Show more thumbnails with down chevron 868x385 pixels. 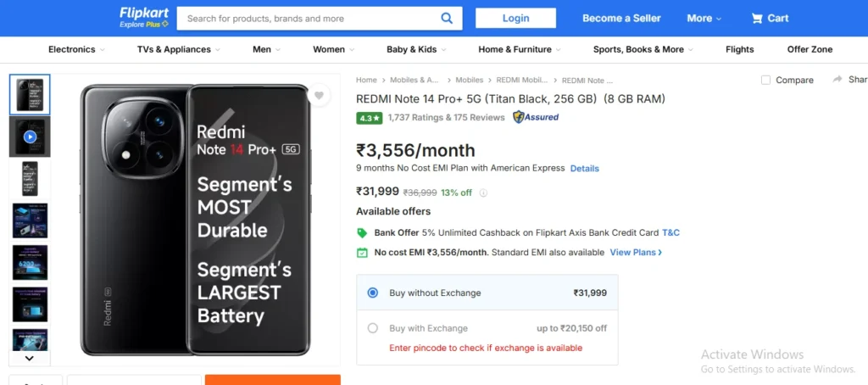point(30,359)
